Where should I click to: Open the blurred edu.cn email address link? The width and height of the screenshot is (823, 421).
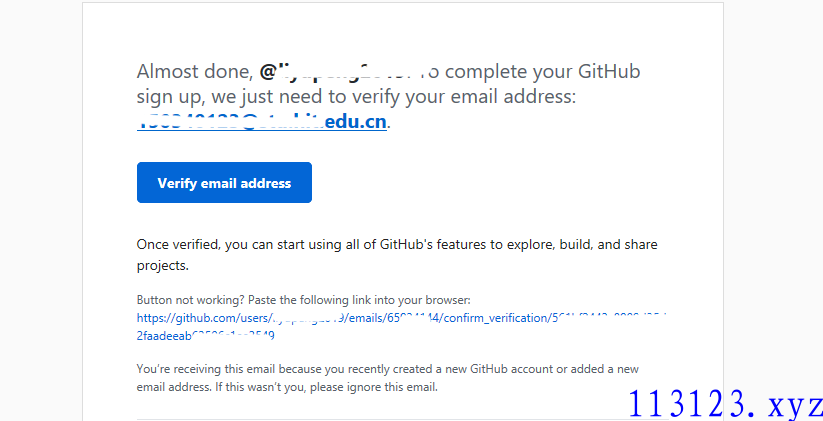click(x=262, y=121)
